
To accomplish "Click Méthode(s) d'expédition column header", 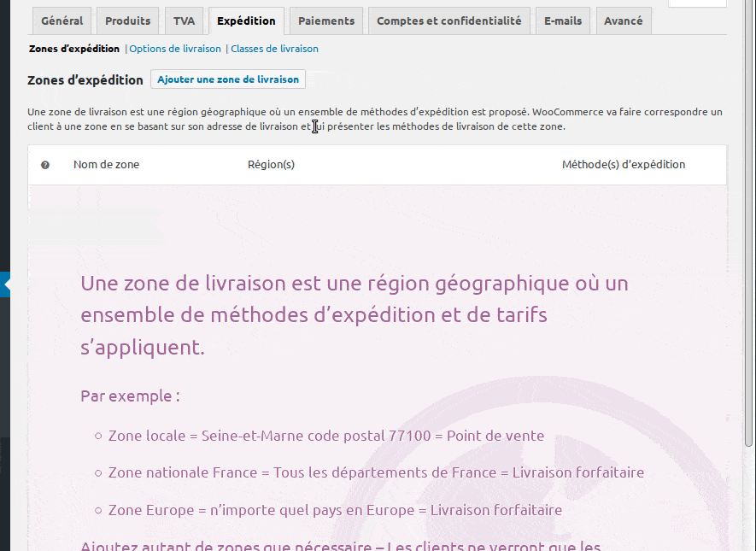I will [x=624, y=164].
